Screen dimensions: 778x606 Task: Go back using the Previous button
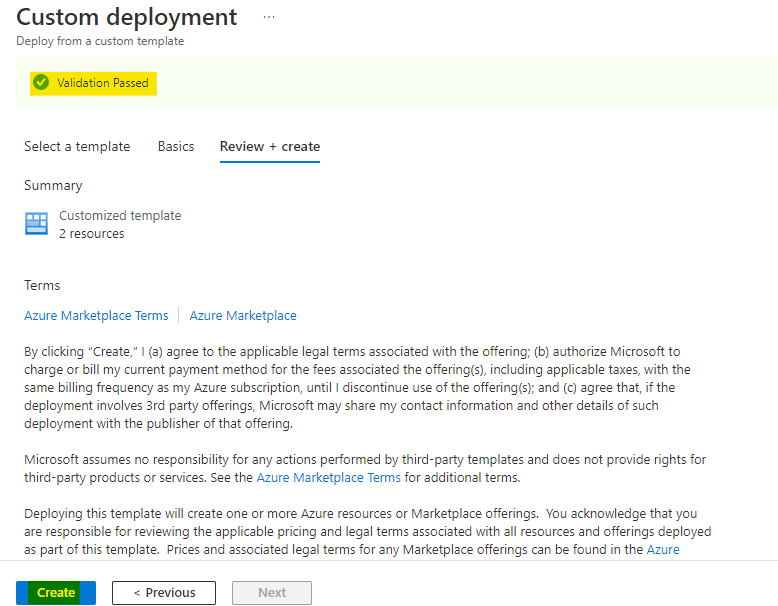click(x=163, y=592)
